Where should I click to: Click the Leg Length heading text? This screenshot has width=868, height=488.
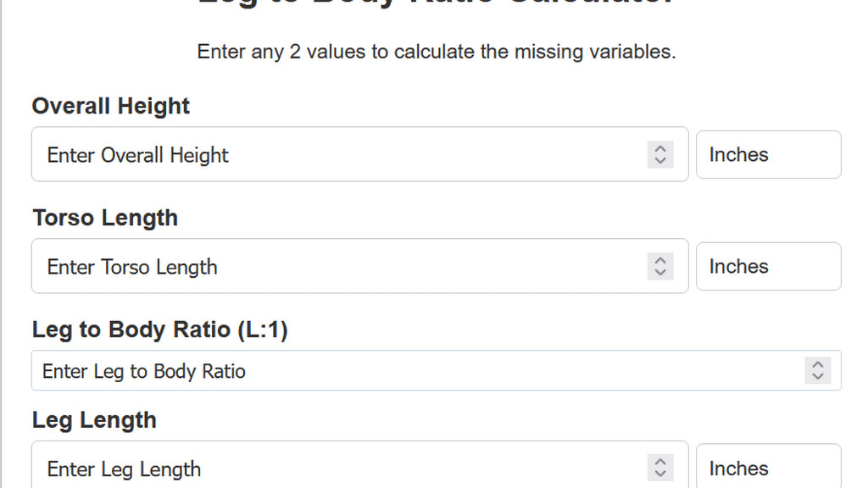tap(93, 419)
